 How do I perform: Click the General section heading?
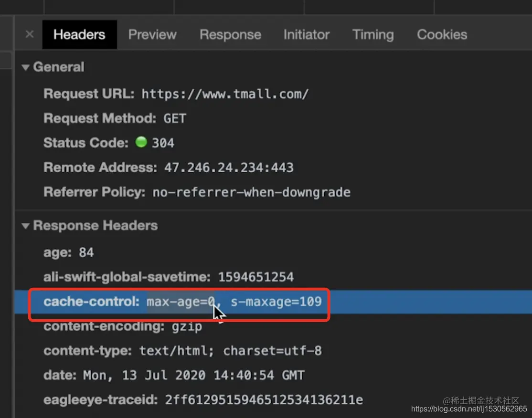[x=59, y=67]
